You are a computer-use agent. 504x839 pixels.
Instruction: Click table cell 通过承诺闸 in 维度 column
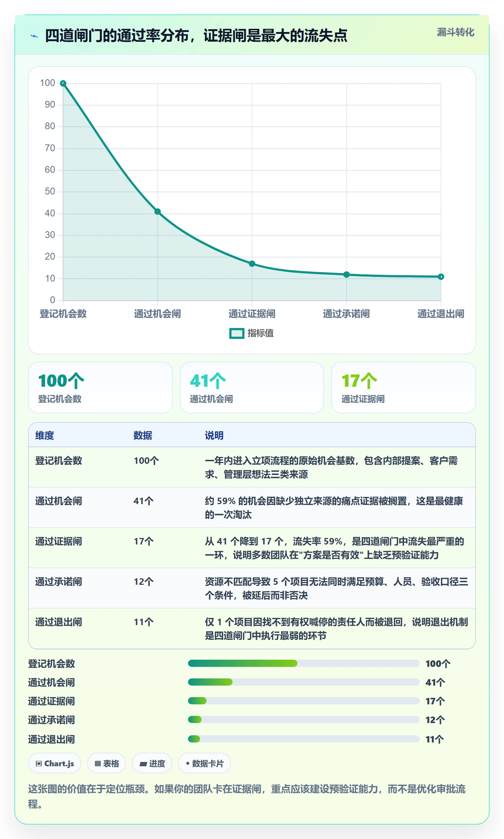59,582
